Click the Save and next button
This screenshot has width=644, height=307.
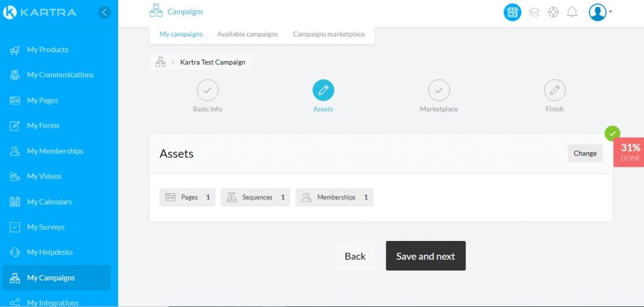[426, 256]
